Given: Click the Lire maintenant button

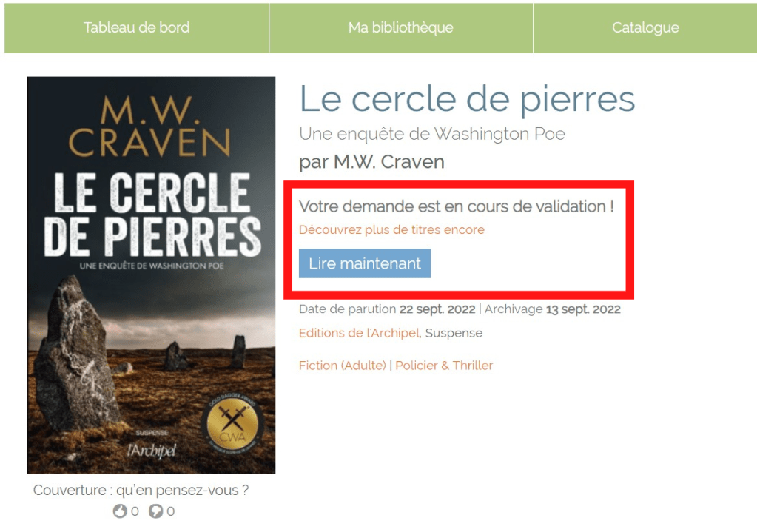Looking at the screenshot, I should [365, 263].
